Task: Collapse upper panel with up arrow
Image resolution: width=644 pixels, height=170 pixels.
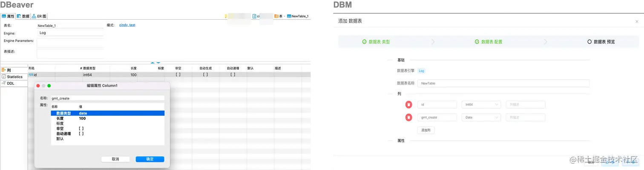Action: 152,63
